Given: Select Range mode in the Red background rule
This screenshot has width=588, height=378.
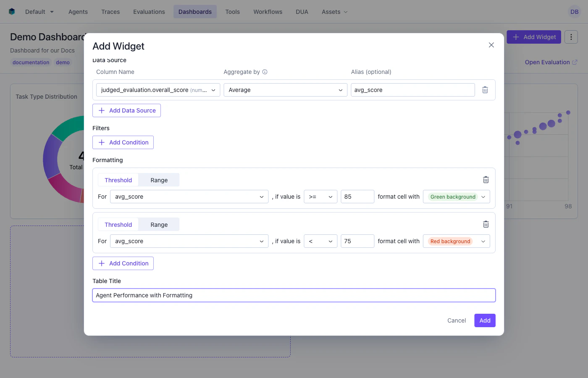Looking at the screenshot, I should [x=159, y=224].
